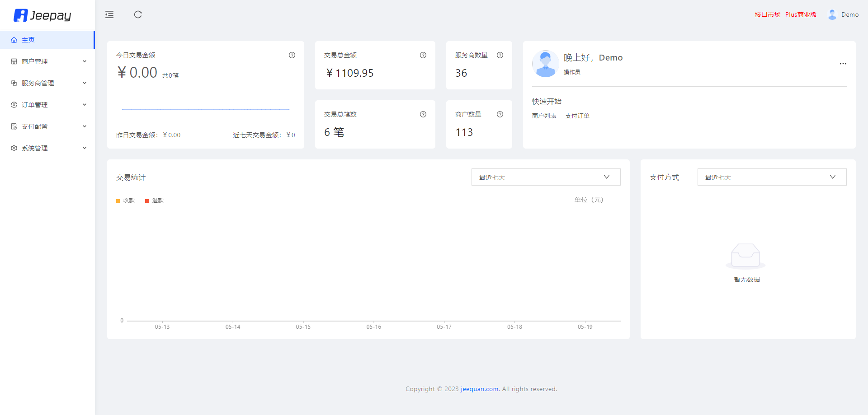Expand the 系统管理 menu item
The width and height of the screenshot is (868, 415).
point(47,148)
